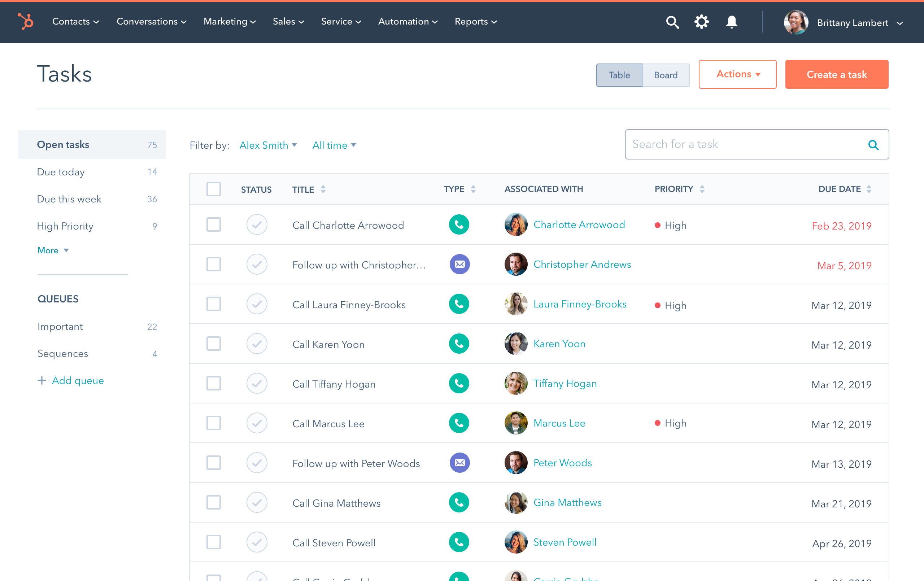Viewport: 924px width, 581px height.
Task: Check the Call Gina Matthews row checkbox
Action: click(214, 502)
